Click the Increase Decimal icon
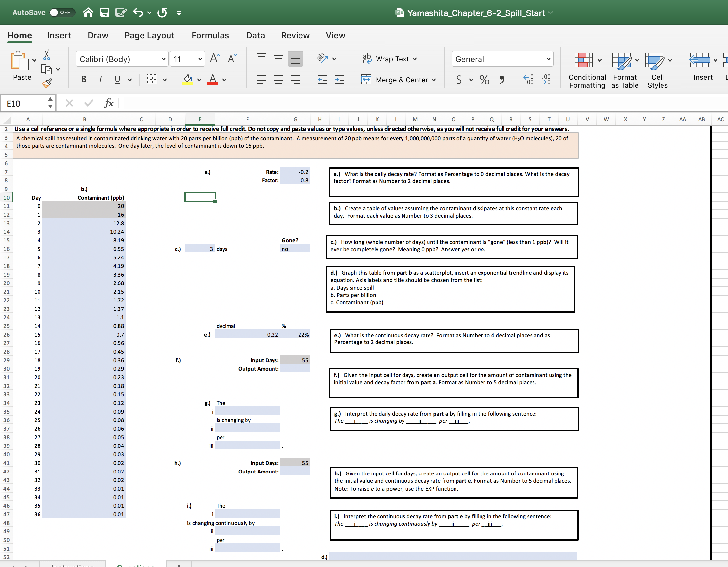This screenshot has width=728, height=567. coord(528,80)
